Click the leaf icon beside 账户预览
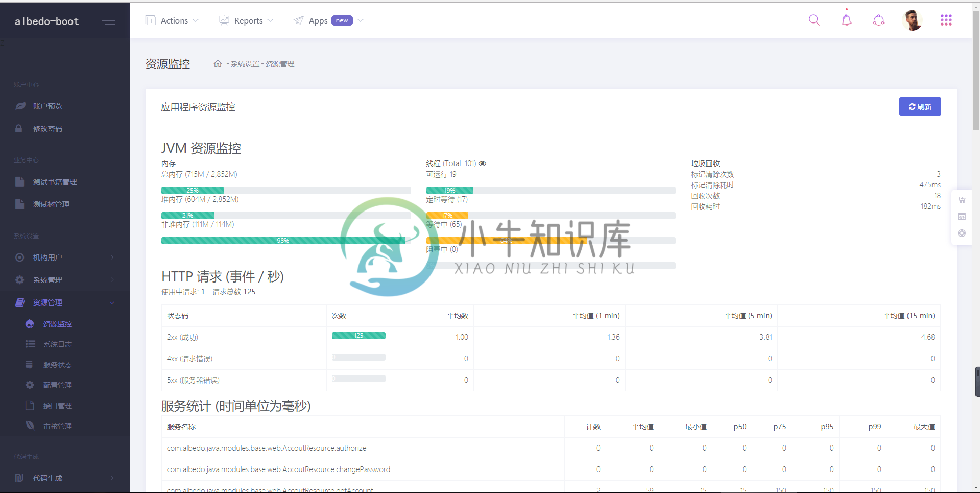 click(20, 106)
